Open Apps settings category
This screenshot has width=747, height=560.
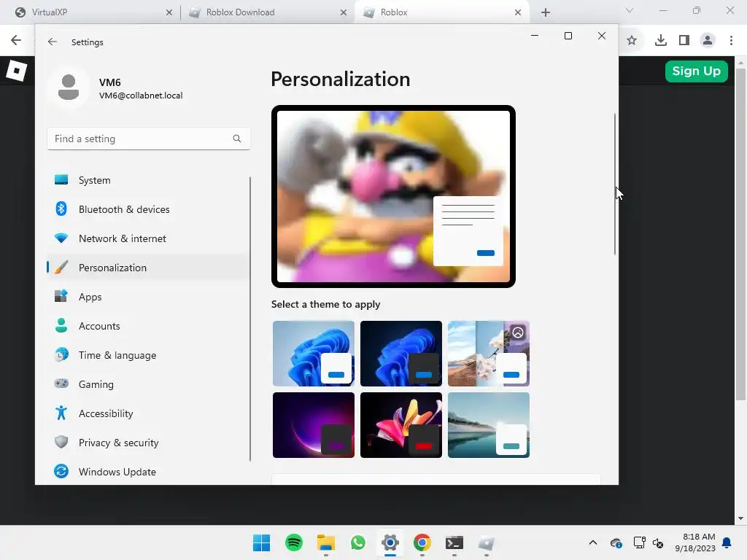(x=147, y=297)
